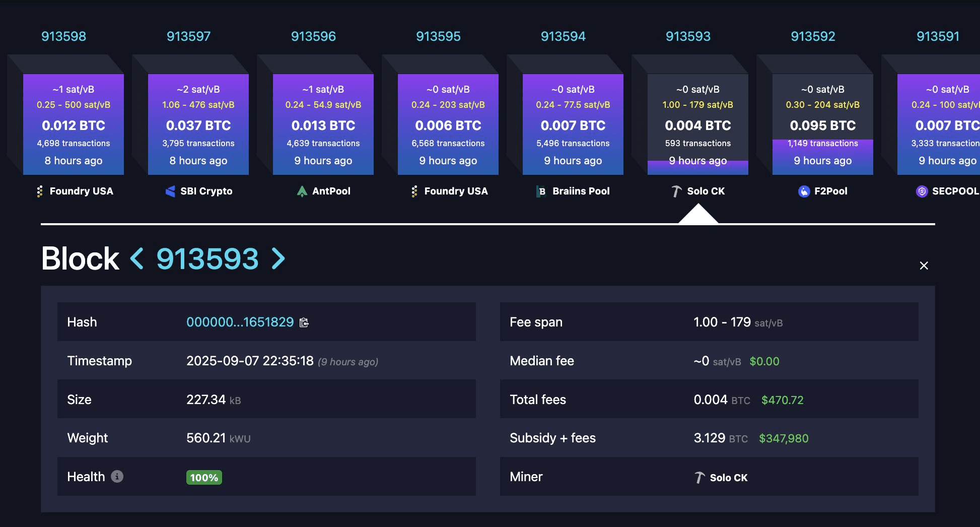980x527 pixels.
Task: Click total fees $470.72 amount
Action: [782, 400]
